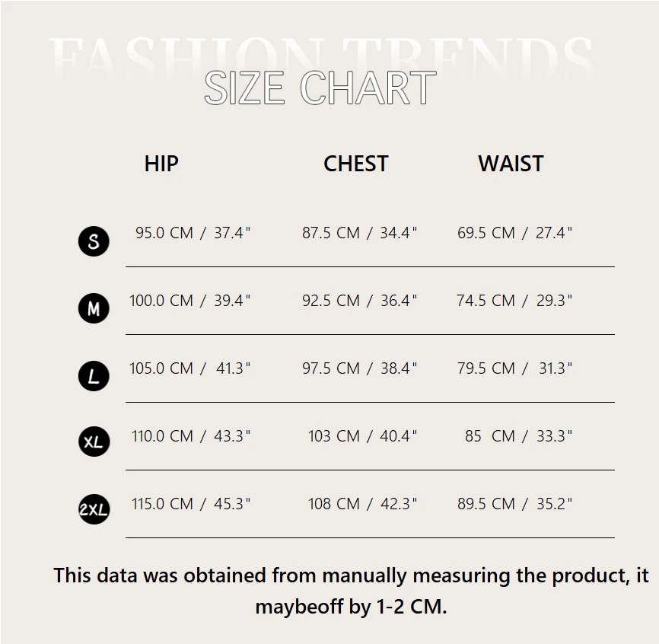Click the HIP column header
The width and height of the screenshot is (659, 644).
161,164
